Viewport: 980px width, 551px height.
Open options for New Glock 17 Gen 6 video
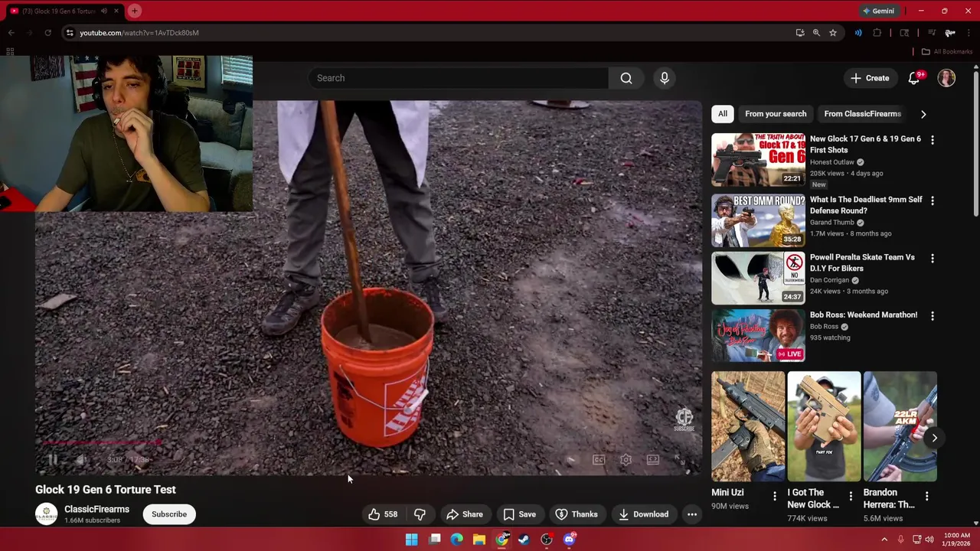(x=932, y=140)
